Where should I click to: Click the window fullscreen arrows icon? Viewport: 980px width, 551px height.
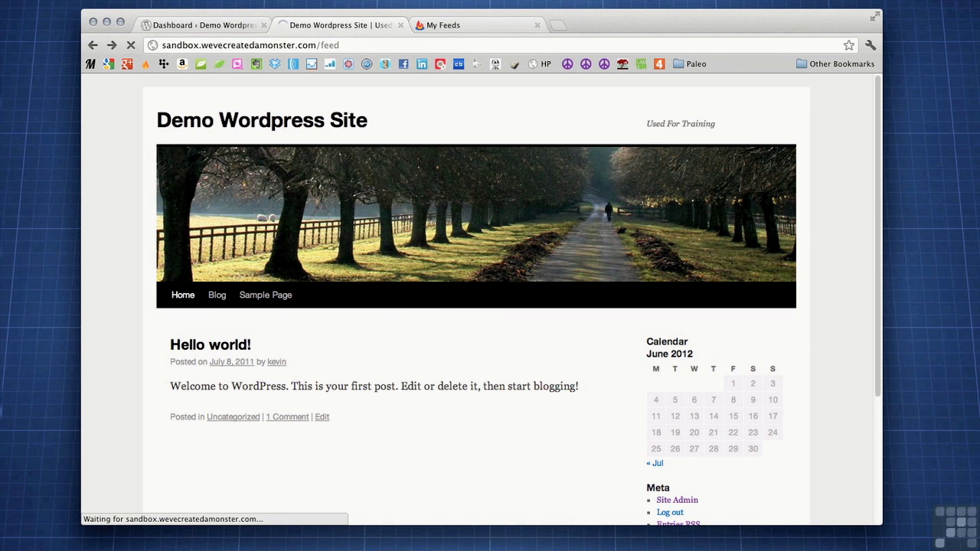point(874,16)
